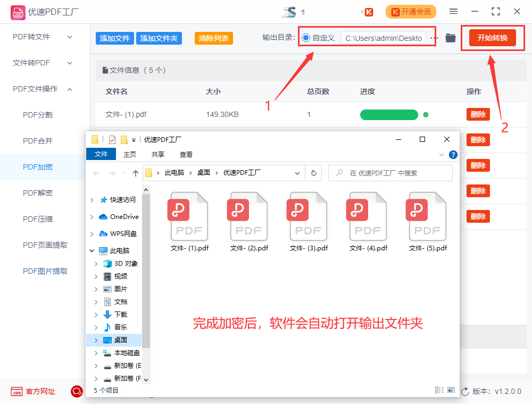Collapse 此电脑 in the Explorer tree
Screen dimensions: 532x404
pos(92,251)
